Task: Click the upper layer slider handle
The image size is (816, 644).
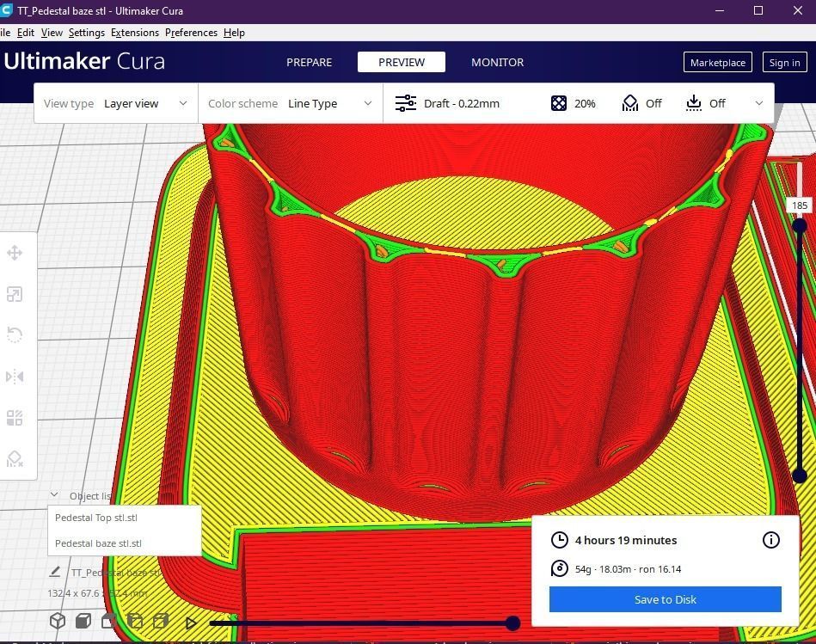Action: [800, 225]
